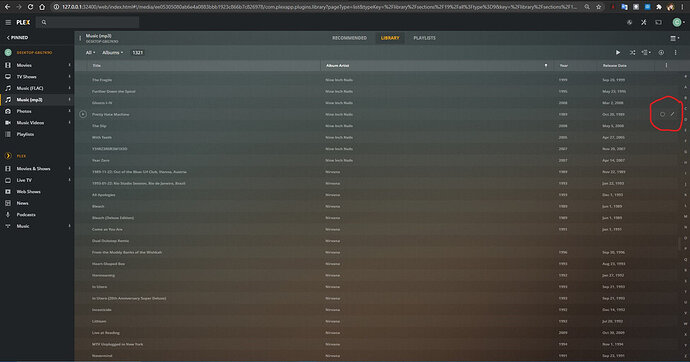This screenshot has height=362, width=690.
Task: Expand the Music (mp3) more options
Action: pos(70,100)
